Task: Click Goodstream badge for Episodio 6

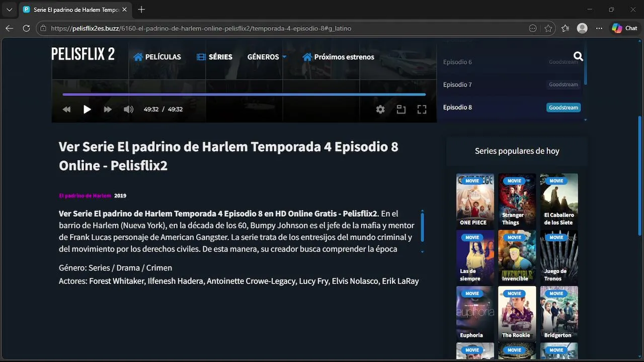Action: (563, 62)
